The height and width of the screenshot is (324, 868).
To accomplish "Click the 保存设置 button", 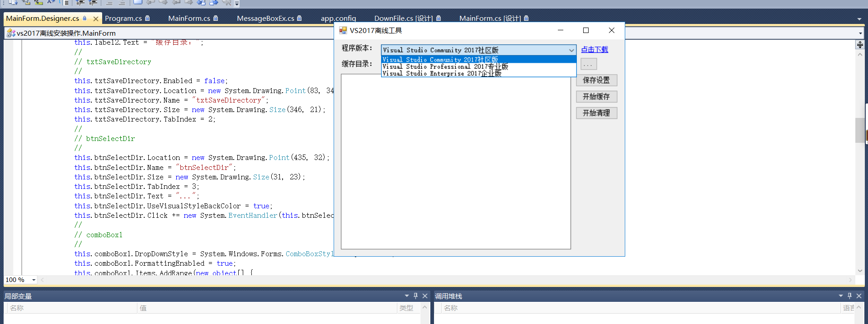I will pyautogui.click(x=596, y=80).
